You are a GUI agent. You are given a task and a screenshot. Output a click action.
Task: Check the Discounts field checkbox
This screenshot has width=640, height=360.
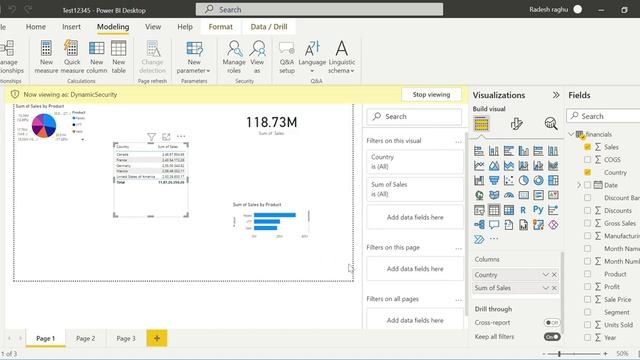click(587, 211)
